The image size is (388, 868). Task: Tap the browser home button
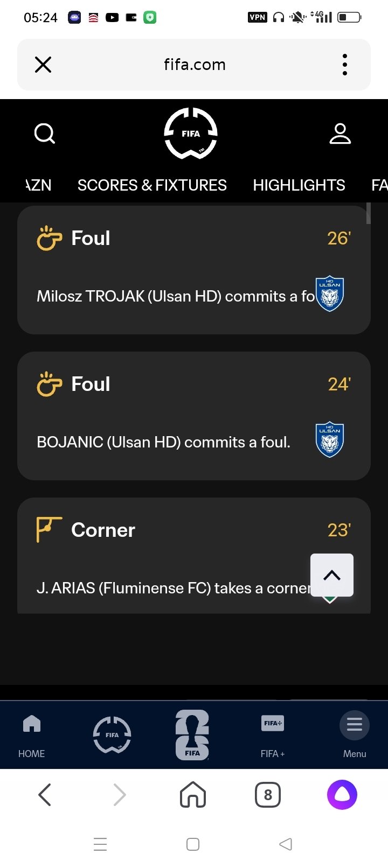tap(193, 795)
